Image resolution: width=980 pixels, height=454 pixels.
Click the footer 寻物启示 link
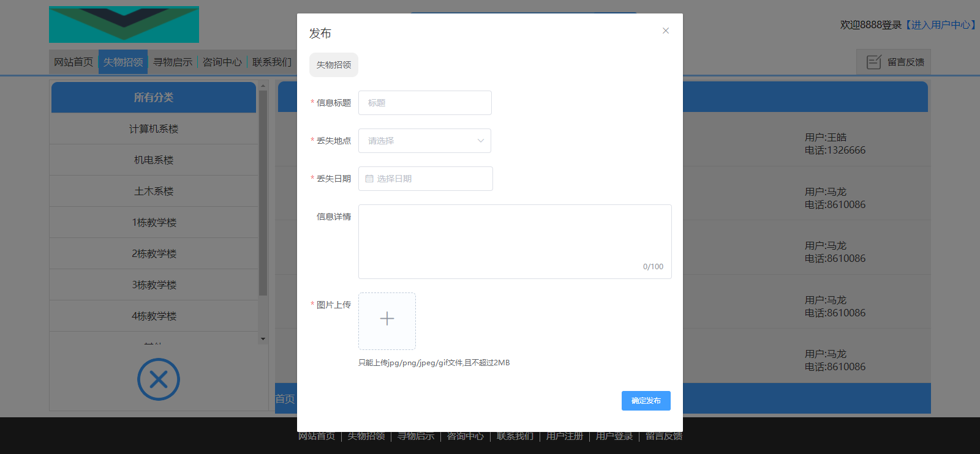(x=416, y=436)
